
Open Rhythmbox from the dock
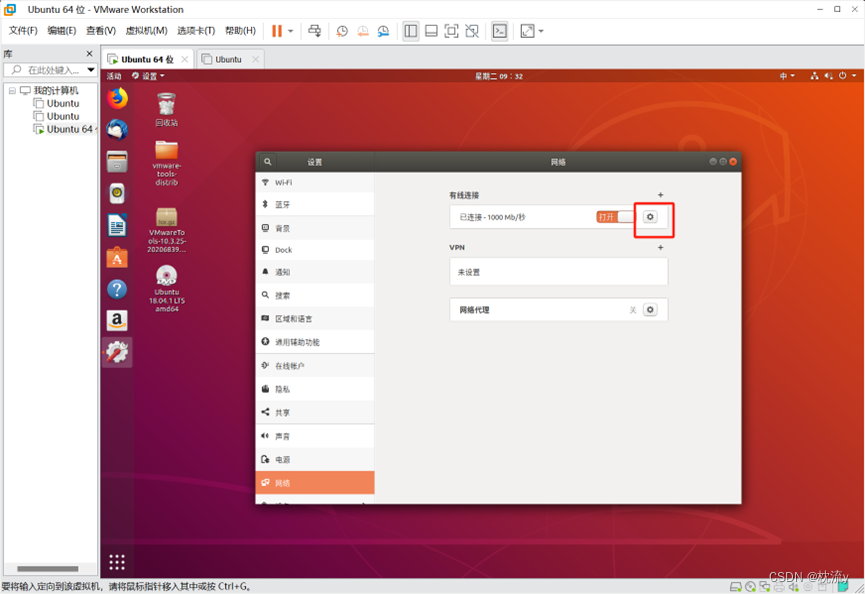[117, 194]
